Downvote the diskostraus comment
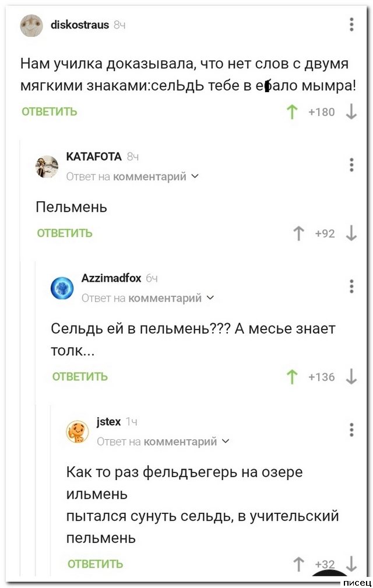Viewport: 373px width, 588px height. point(351,112)
